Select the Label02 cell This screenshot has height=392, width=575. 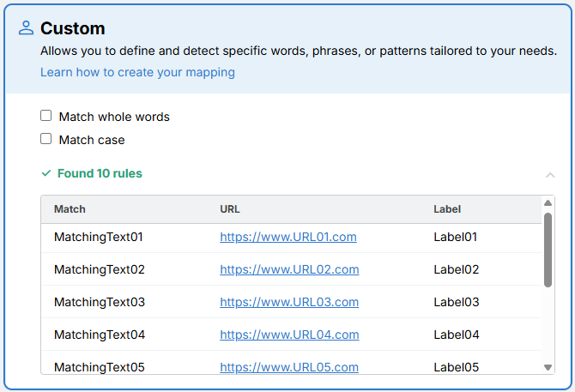457,269
